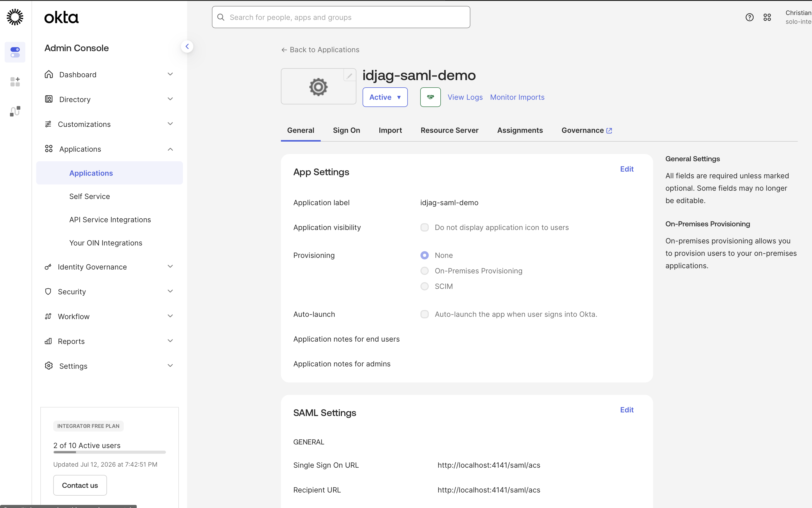This screenshot has height=508, width=812.
Task: Click the green handshake icon button
Action: click(430, 97)
